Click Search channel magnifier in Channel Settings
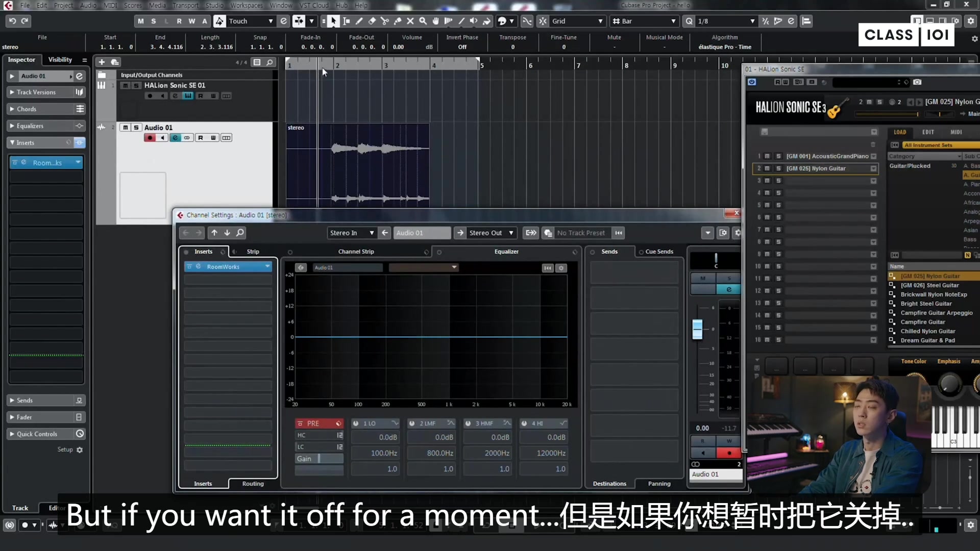Image resolution: width=980 pixels, height=551 pixels. click(x=240, y=233)
